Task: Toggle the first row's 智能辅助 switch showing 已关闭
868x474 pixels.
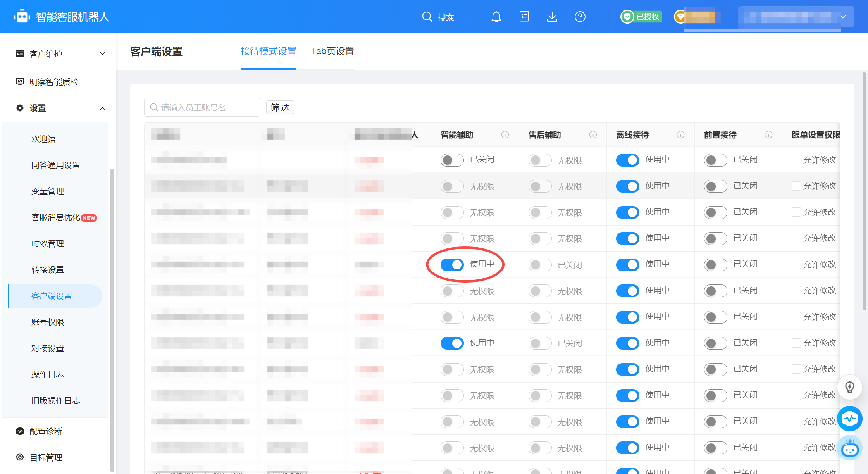Action: pyautogui.click(x=452, y=160)
